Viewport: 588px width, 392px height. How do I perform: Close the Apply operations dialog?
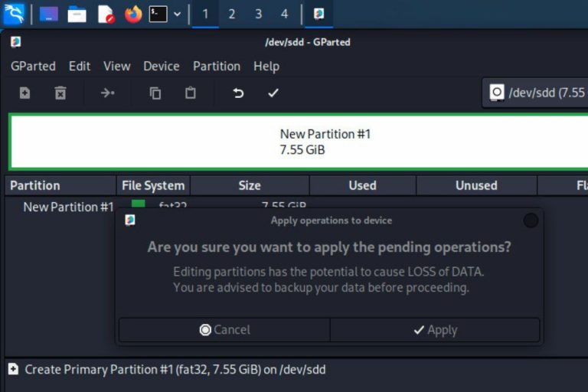point(531,220)
